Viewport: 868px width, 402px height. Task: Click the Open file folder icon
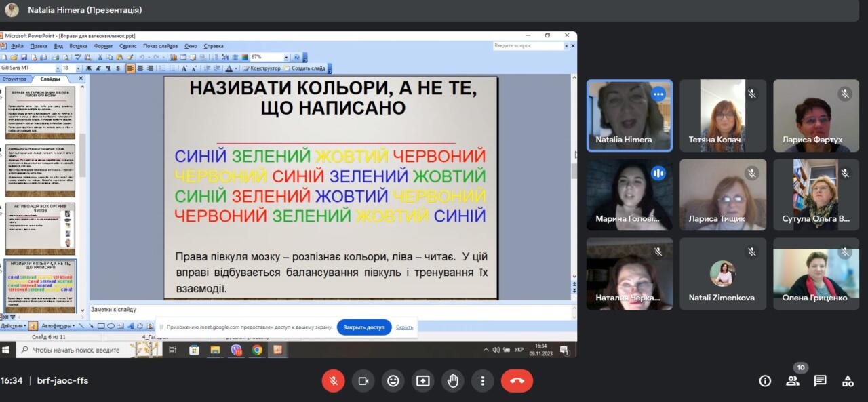tap(14, 58)
